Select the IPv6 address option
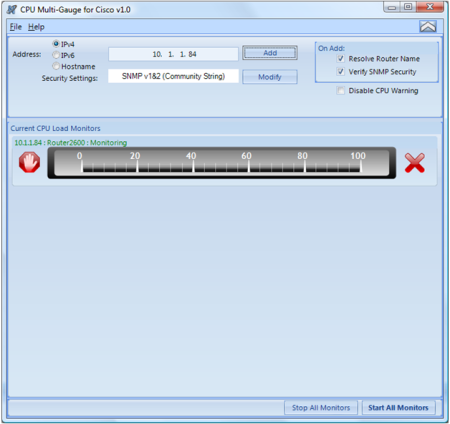The height and width of the screenshot is (424, 450). tap(56, 55)
